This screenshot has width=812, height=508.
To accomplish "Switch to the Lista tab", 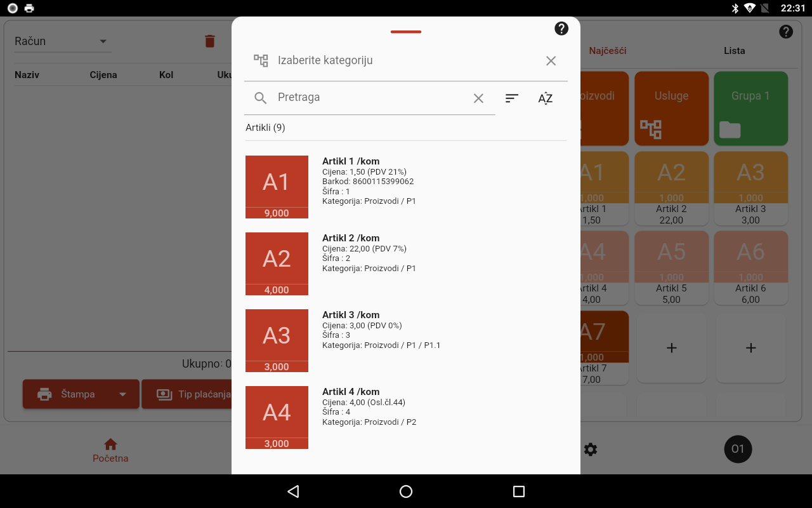I will 734,51.
